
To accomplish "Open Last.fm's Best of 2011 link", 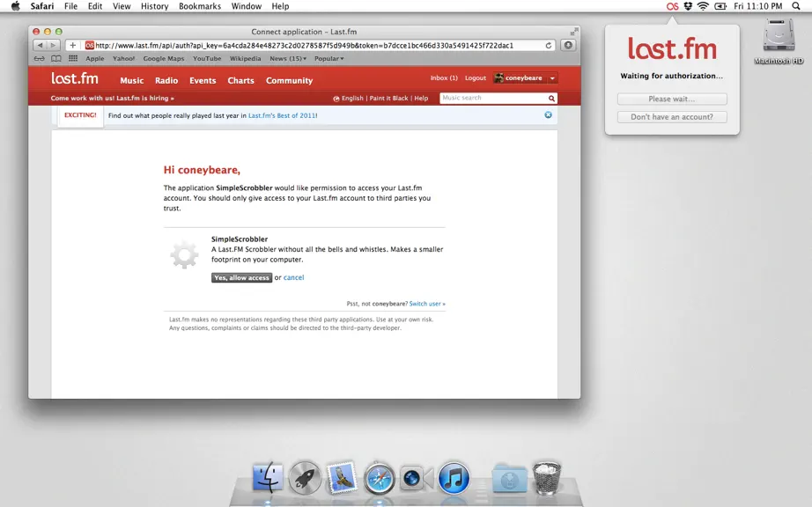I will 283,115.
